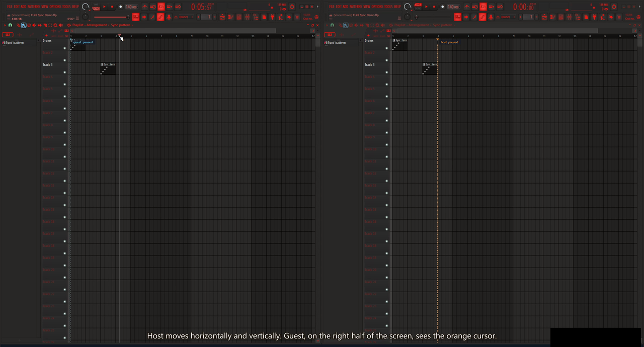The width and height of the screenshot is (644, 347).
Task: Toggle link icon in right window toolbar
Action: 482,17
